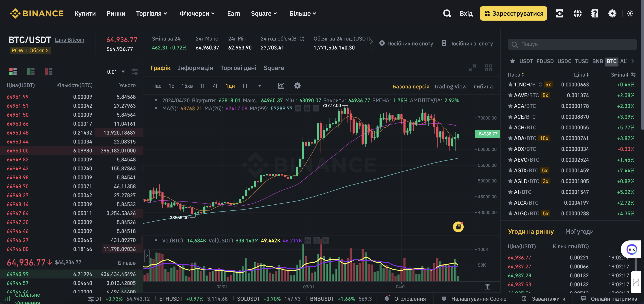Toggle light theme sun icon
644x304 pixels.
click(x=630, y=13)
